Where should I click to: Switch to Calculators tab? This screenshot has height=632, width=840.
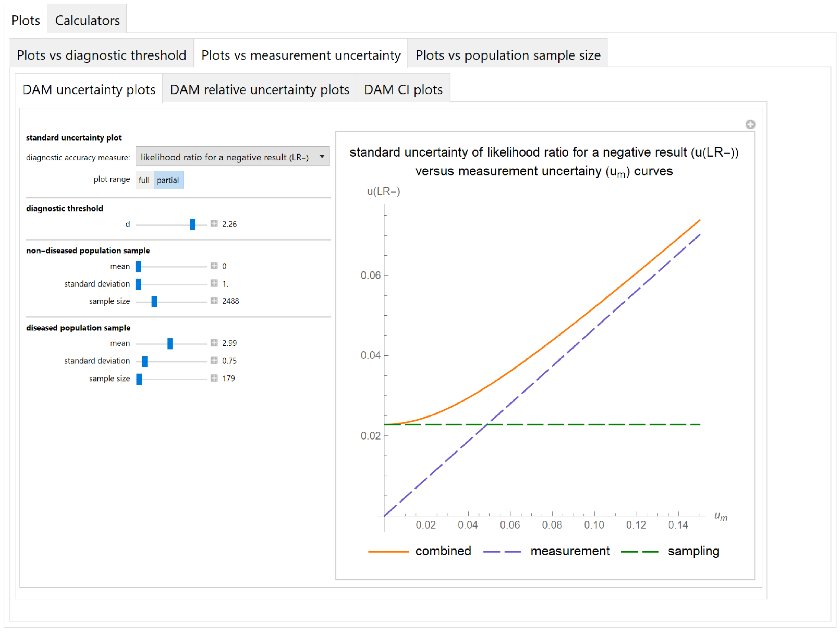tap(87, 20)
